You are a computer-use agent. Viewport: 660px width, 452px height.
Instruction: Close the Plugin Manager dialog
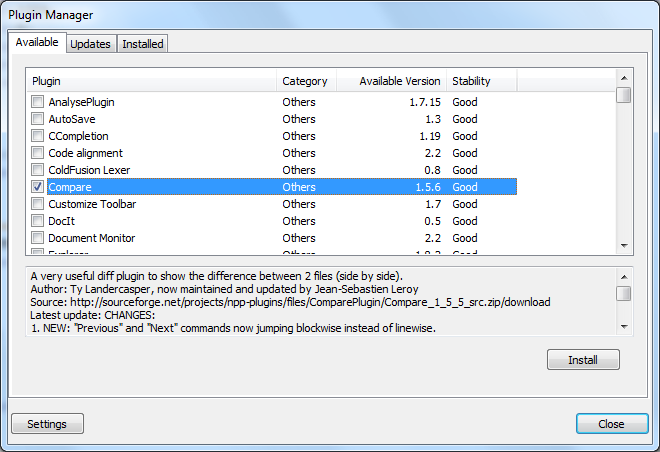click(x=612, y=424)
